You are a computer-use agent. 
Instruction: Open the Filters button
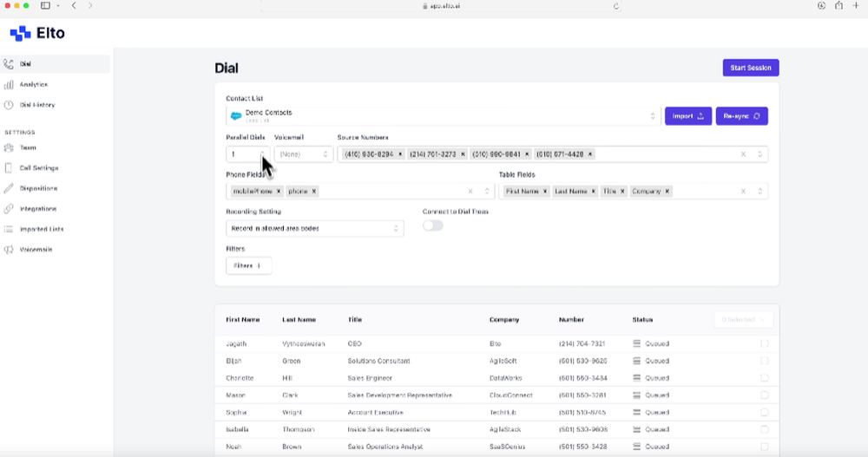click(248, 266)
